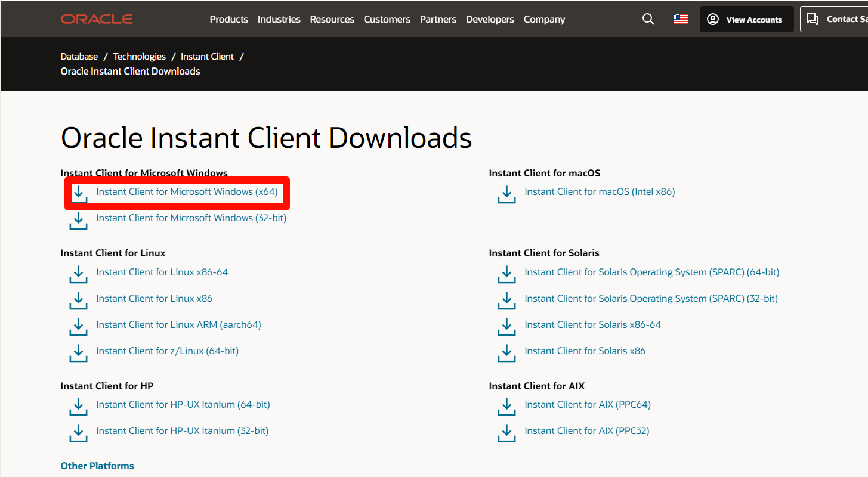This screenshot has width=868, height=477.
Task: Click download icon for HP-UX Itanium (64-bit)
Action: click(78, 406)
